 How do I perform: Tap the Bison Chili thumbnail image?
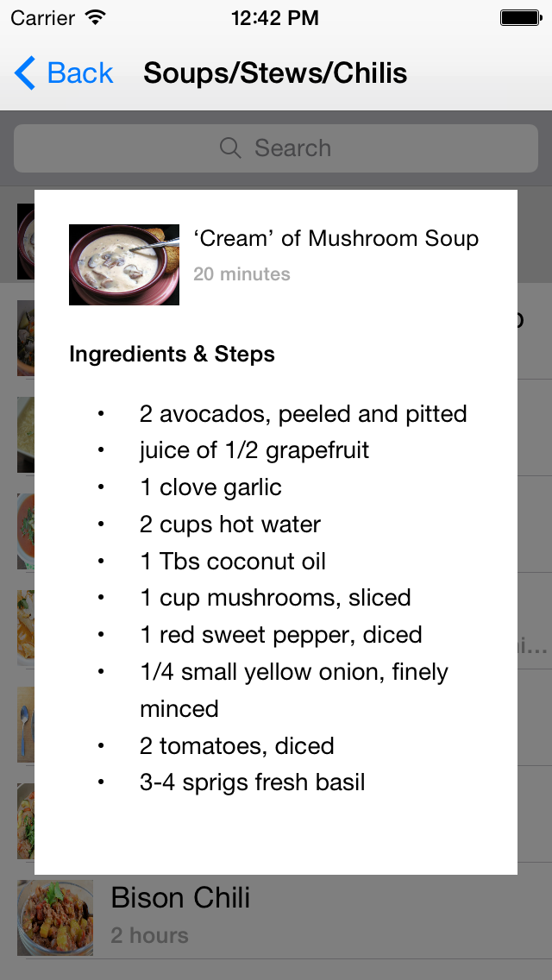click(x=55, y=918)
